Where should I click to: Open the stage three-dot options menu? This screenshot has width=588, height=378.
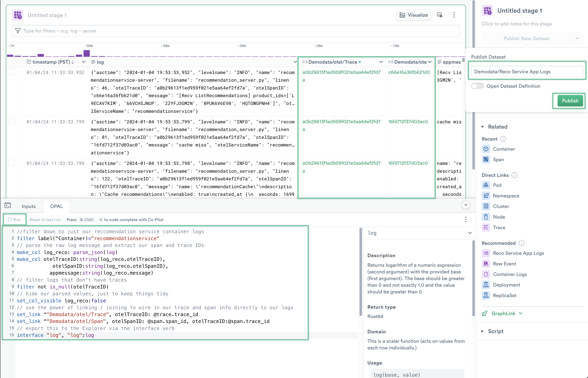[x=454, y=15]
